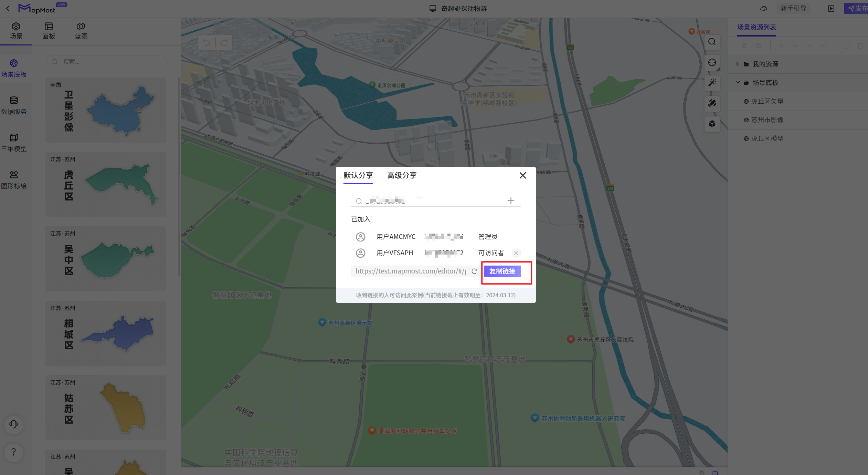Viewport: 868px width, 475px height.
Task: Open the map search magnifier tool
Action: [712, 42]
